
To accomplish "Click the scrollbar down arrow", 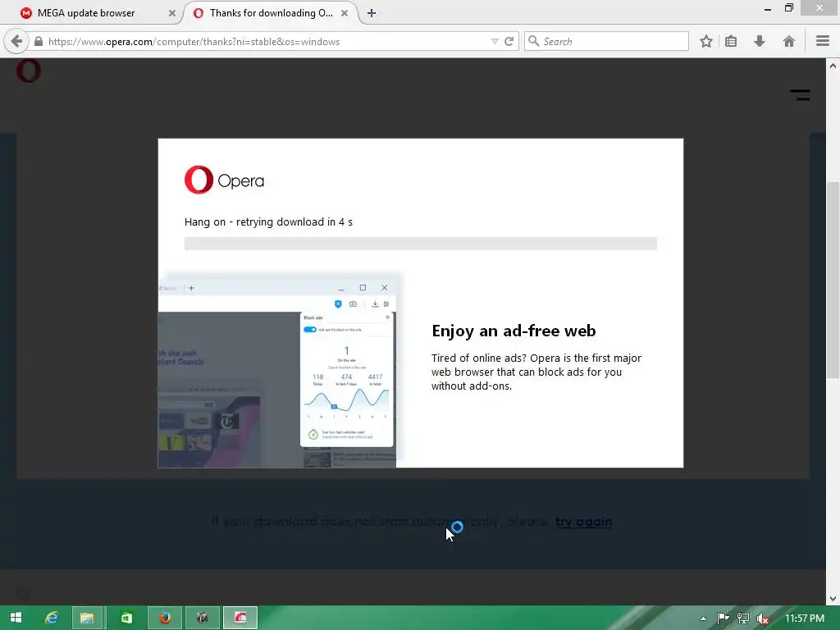I will pos(833,599).
